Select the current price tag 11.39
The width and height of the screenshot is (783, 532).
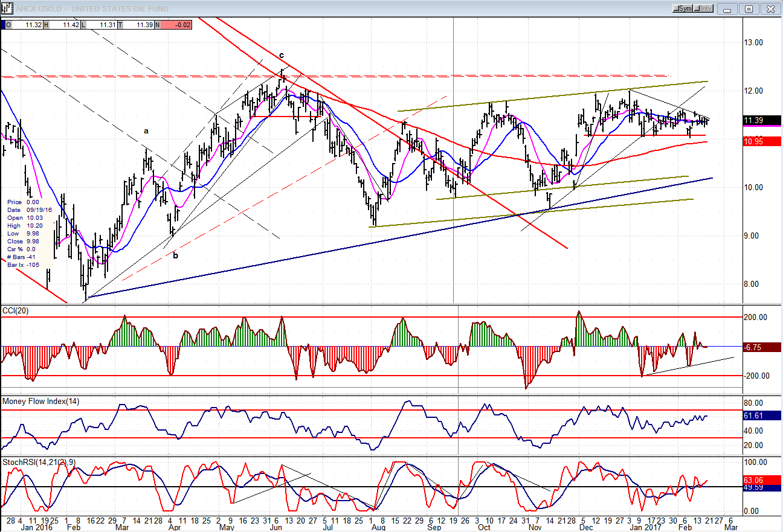coord(762,120)
